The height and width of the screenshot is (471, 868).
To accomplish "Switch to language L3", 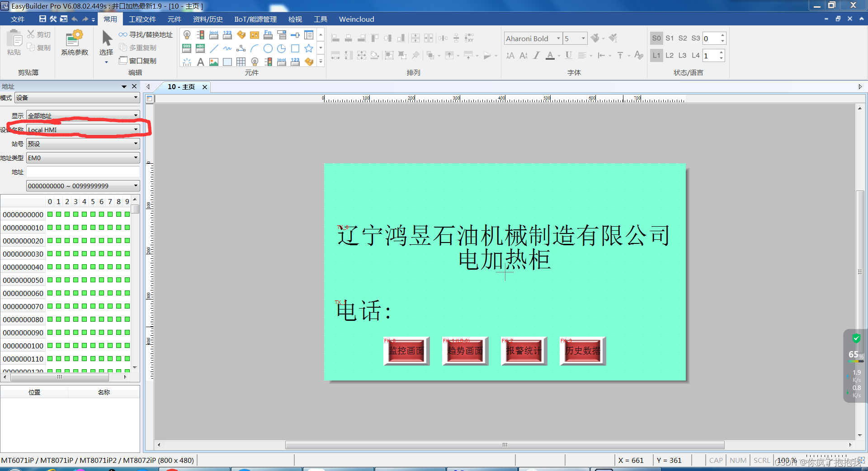I will click(x=683, y=55).
